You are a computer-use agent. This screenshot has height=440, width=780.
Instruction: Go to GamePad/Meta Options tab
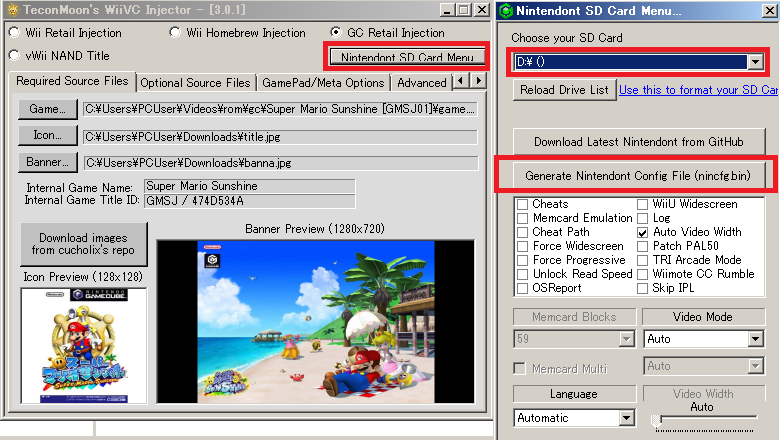[323, 83]
